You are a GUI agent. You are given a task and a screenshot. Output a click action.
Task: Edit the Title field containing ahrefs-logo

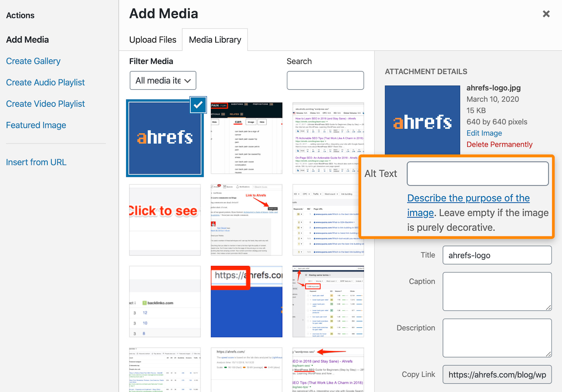(496, 255)
